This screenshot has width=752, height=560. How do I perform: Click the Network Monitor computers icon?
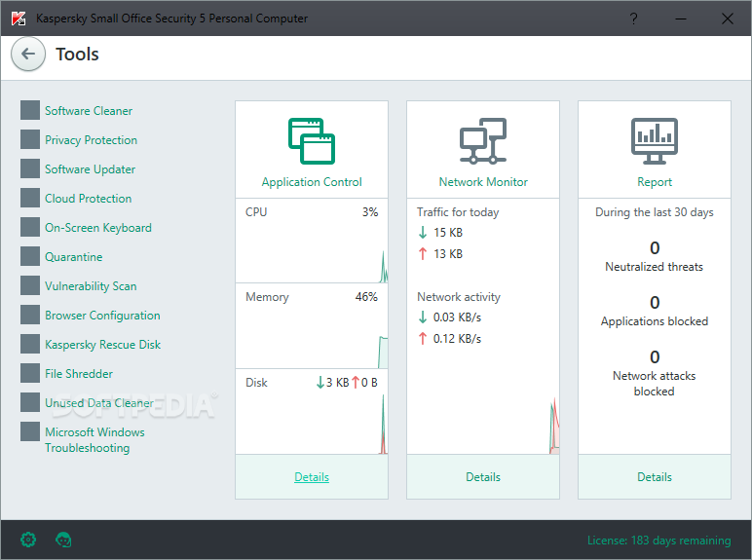tap(483, 141)
